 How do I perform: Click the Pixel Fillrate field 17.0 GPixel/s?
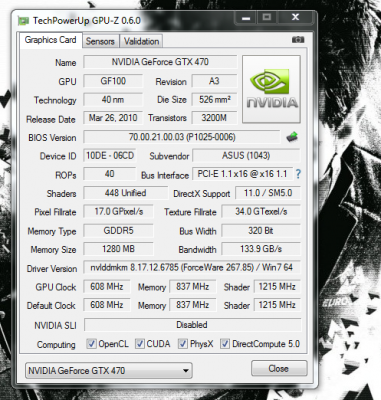point(118,212)
